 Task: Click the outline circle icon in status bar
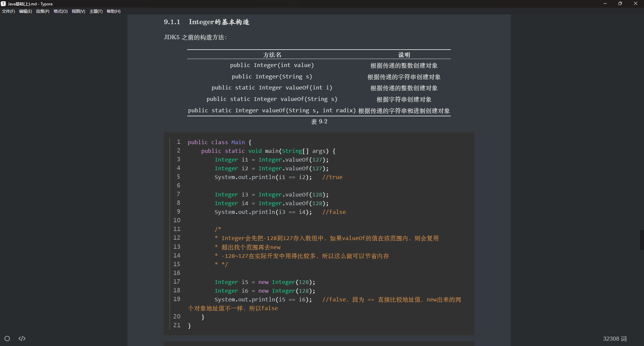7,339
